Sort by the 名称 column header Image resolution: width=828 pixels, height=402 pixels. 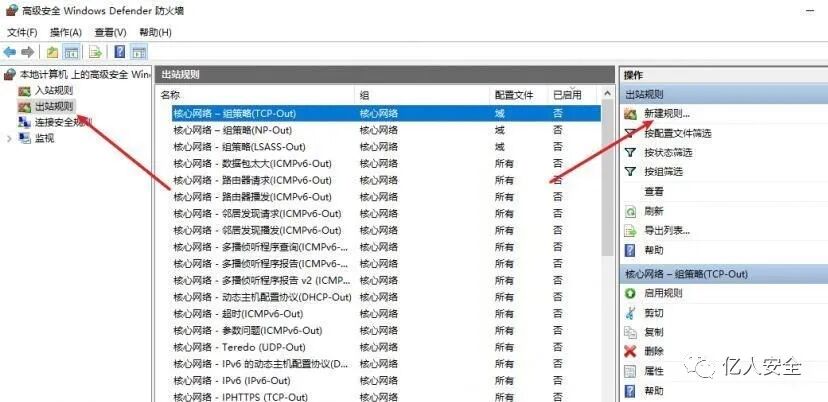(256, 95)
